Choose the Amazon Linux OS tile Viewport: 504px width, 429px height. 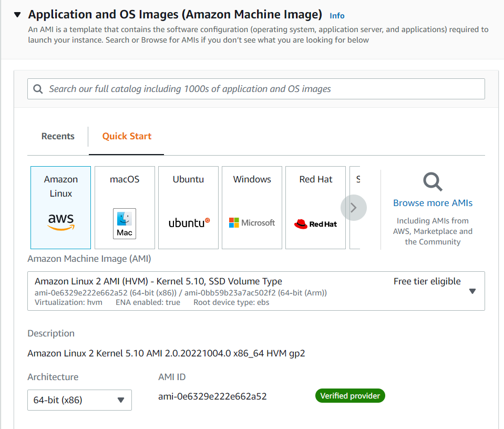point(61,208)
